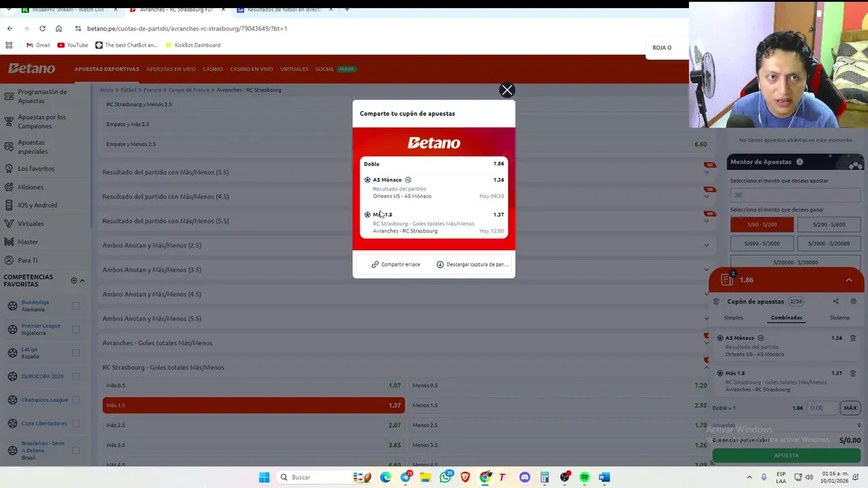Open the Virtuales header tab

point(294,69)
